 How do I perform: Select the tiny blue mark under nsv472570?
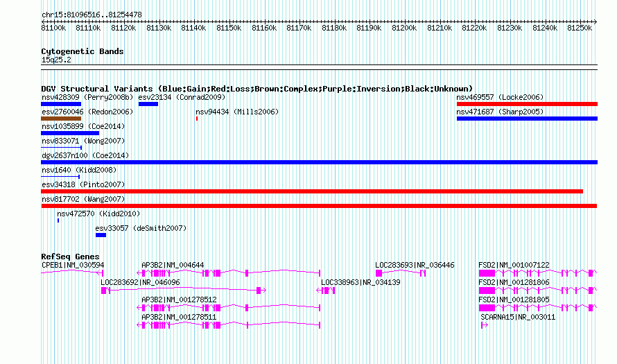pos(58,220)
